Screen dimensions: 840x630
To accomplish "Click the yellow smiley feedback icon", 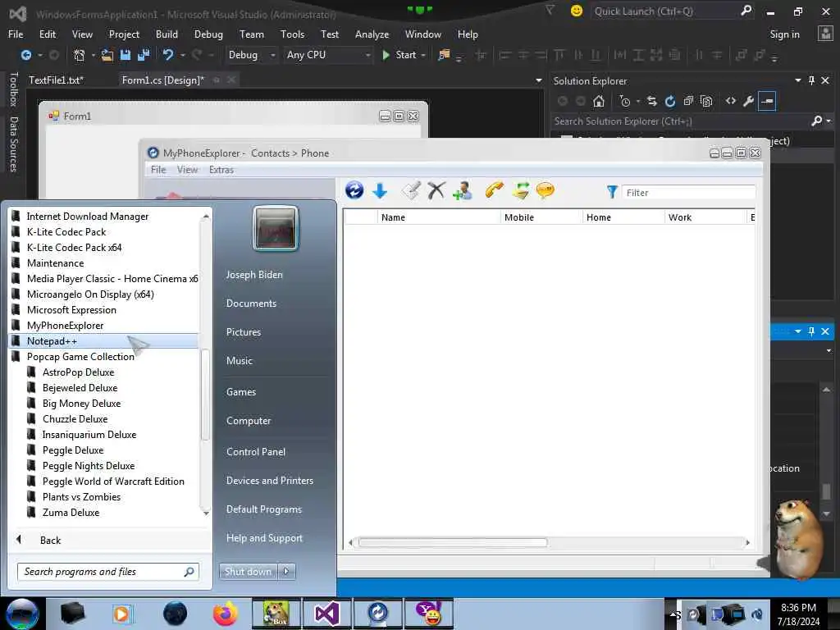I will coord(577,11).
